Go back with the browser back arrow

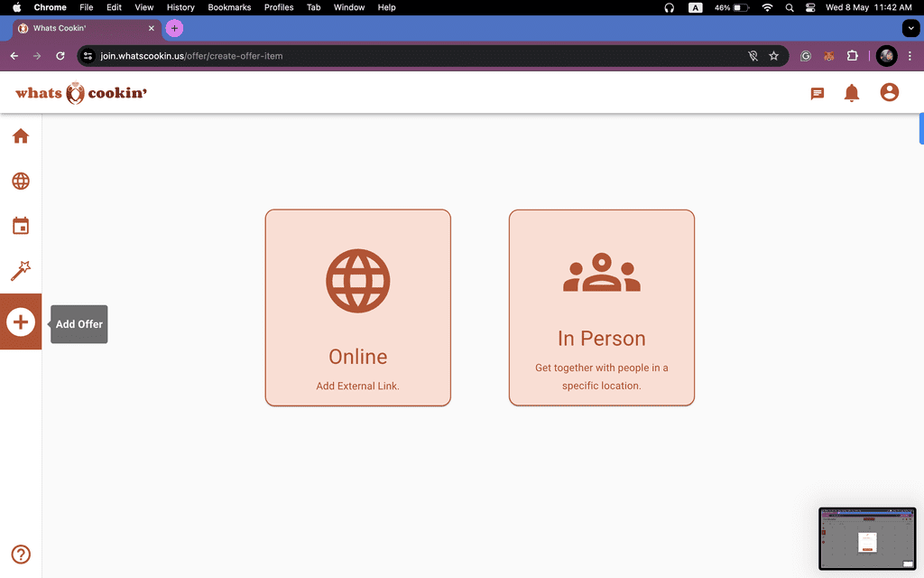(x=14, y=56)
